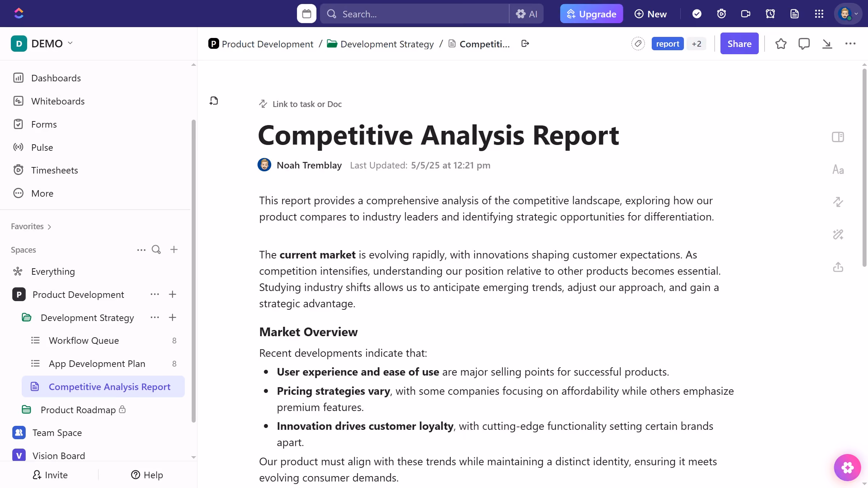Click the Share button
868x488 pixels.
739,44
